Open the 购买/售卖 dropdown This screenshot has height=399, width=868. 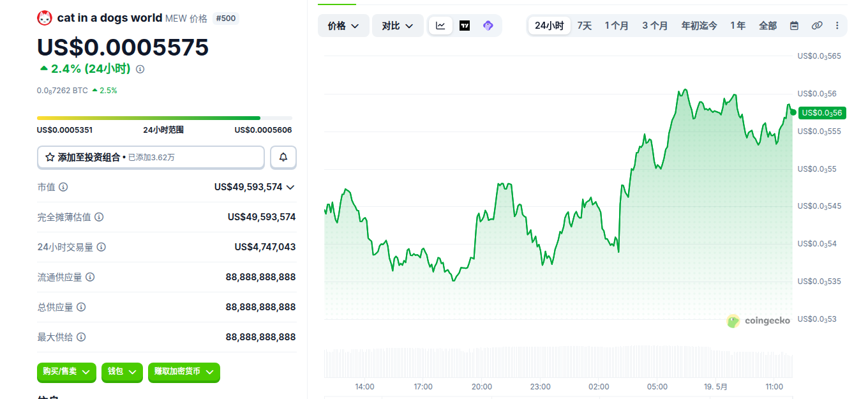point(66,372)
